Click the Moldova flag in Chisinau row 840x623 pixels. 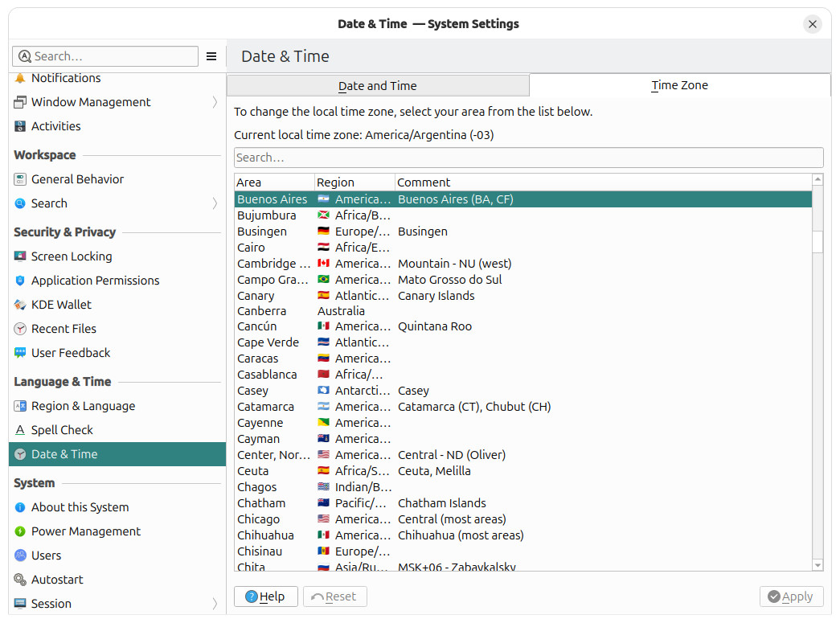pyautogui.click(x=323, y=551)
